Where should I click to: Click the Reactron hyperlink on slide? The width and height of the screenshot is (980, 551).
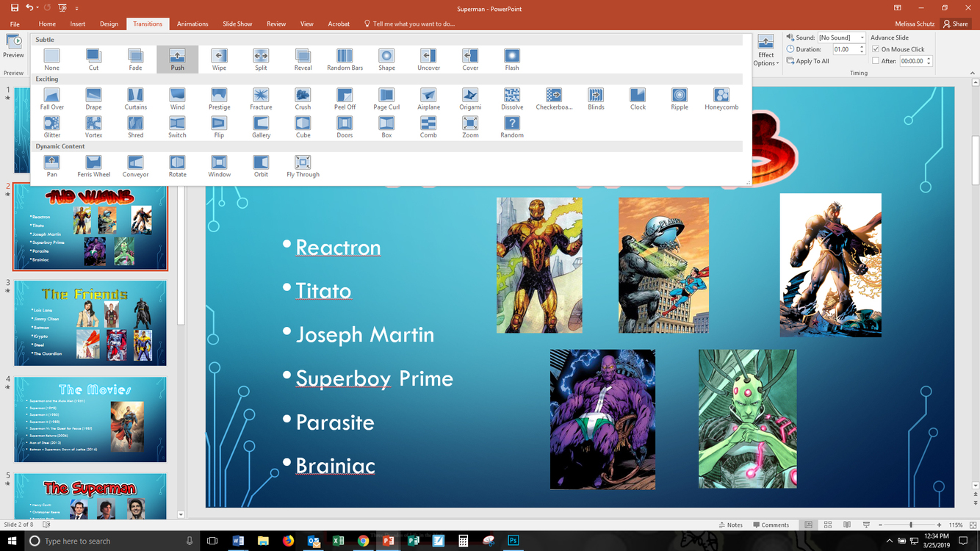(338, 248)
